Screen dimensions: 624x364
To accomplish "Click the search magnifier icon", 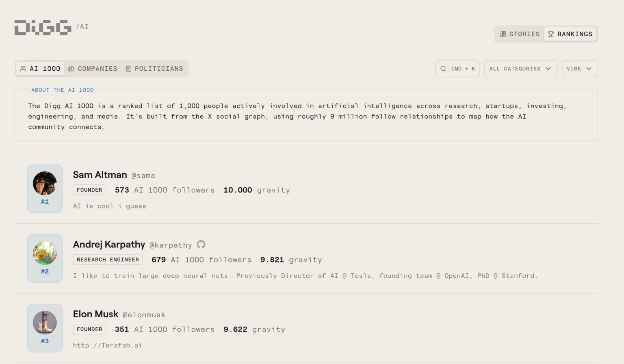I will pyautogui.click(x=443, y=69).
